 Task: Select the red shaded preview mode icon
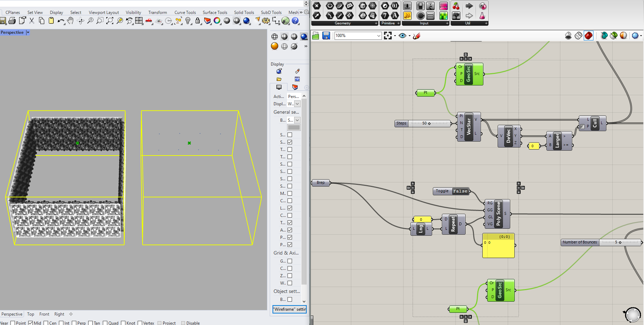(x=589, y=36)
